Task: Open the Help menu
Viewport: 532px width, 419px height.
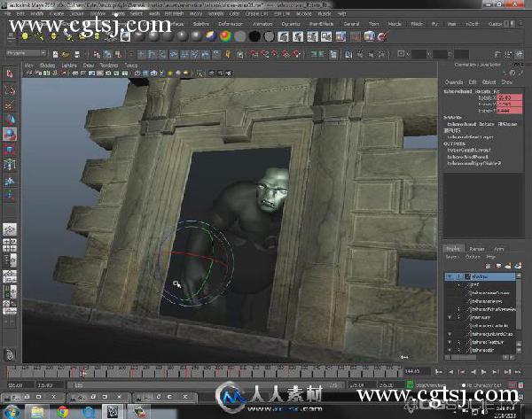Action: (x=341, y=13)
